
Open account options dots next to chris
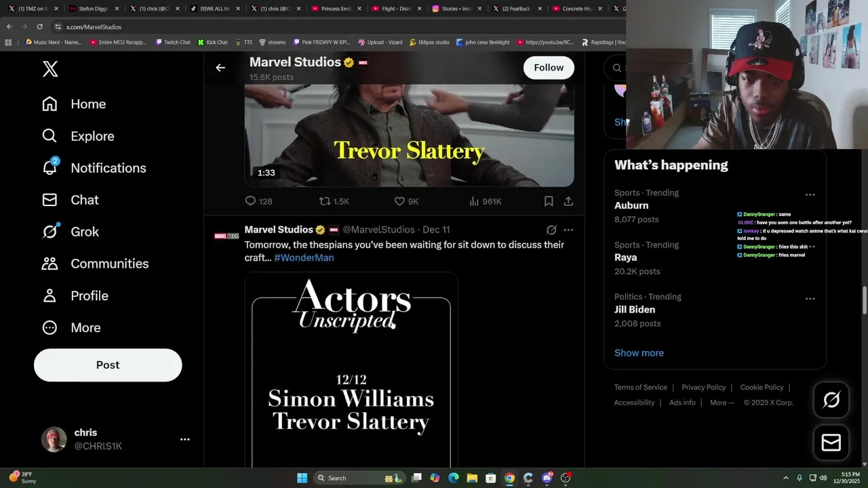[184, 439]
